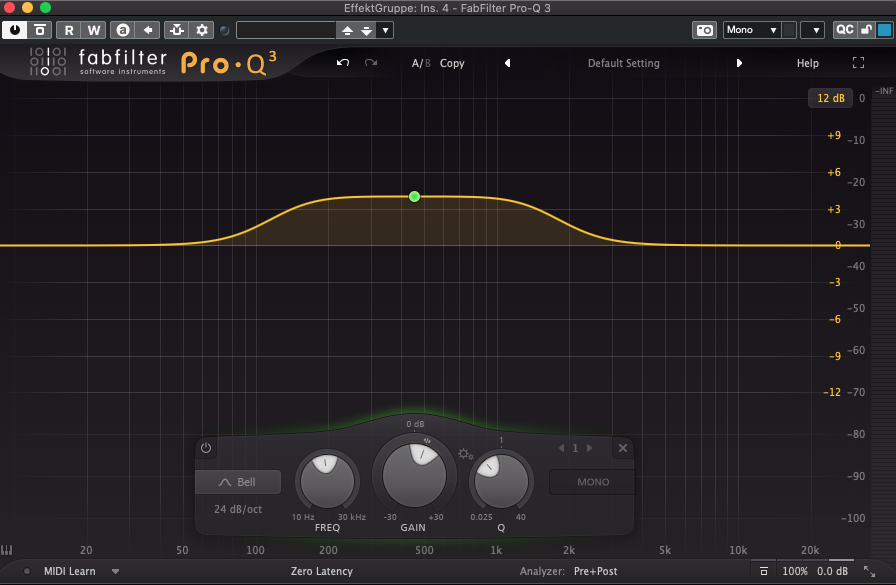Toggle the quick controls lock icon

866,30
